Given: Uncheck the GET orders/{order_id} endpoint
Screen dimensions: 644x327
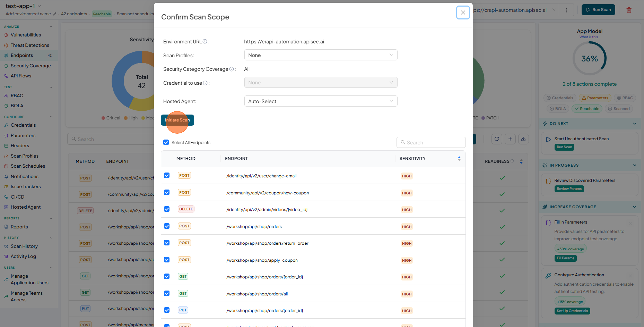Looking at the screenshot, I should coord(167,276).
